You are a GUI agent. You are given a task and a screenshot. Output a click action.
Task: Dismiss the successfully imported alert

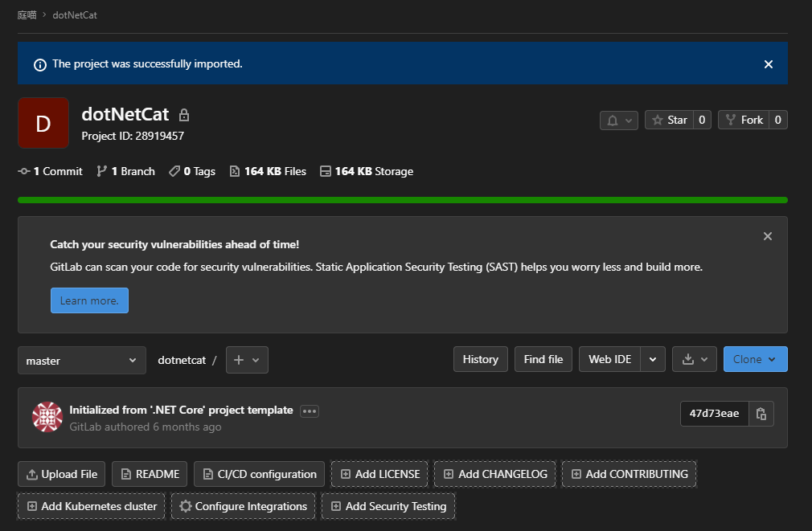(768, 64)
